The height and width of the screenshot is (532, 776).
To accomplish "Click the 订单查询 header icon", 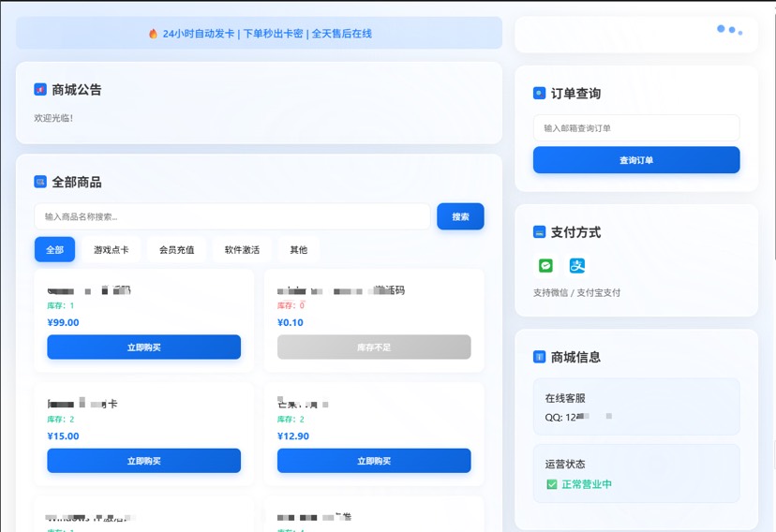I will click(539, 94).
